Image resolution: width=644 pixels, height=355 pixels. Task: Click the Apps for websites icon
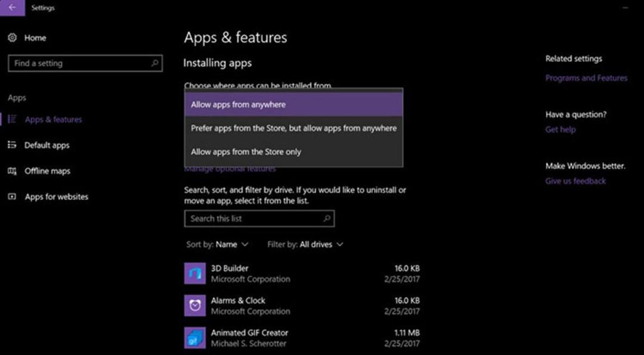pyautogui.click(x=13, y=197)
